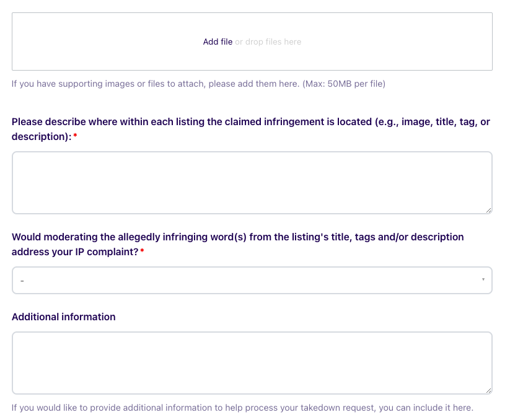Click the 'Max: 50MB per file' hint text
Screen dimensions: 510x420
point(344,84)
